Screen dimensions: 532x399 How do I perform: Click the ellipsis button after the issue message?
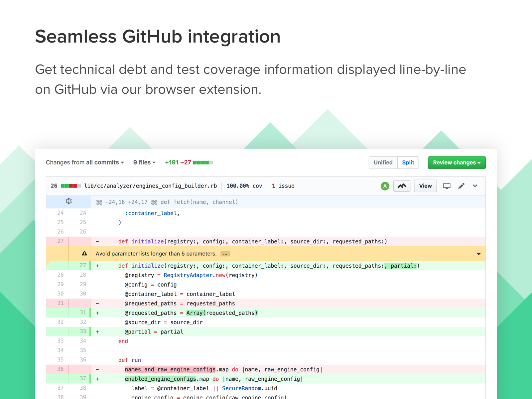225,254
